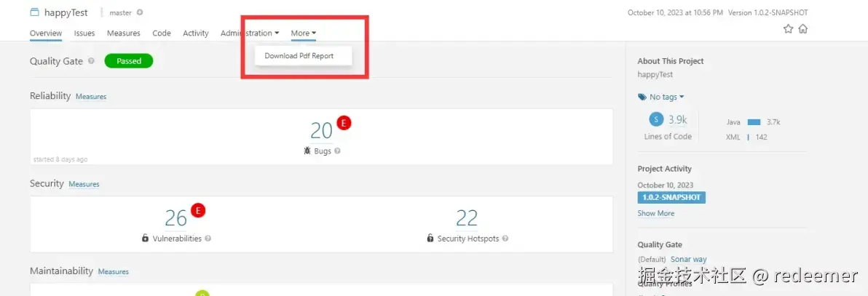
Task: Click the favorite star icon
Action: [788, 29]
